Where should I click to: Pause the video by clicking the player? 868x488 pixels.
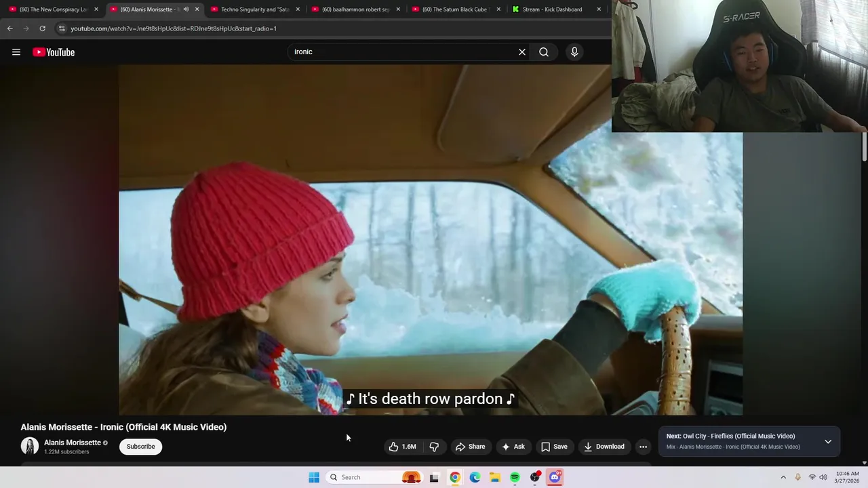coord(431,240)
